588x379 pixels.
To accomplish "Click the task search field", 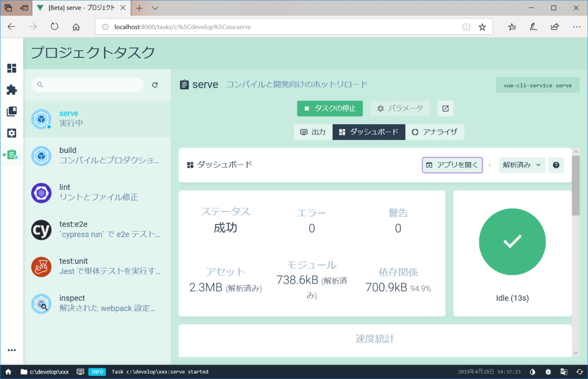I will (87, 85).
